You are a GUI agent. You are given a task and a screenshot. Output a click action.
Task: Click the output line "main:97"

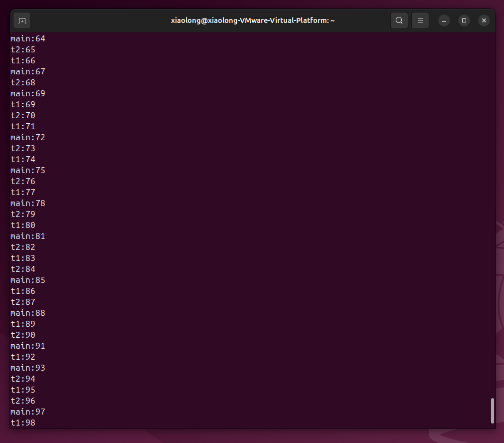coord(28,412)
